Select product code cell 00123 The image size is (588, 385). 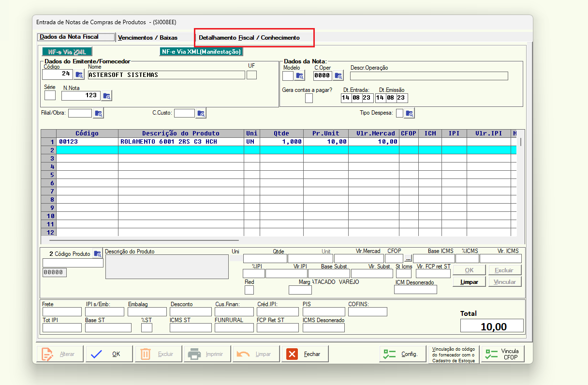point(87,142)
